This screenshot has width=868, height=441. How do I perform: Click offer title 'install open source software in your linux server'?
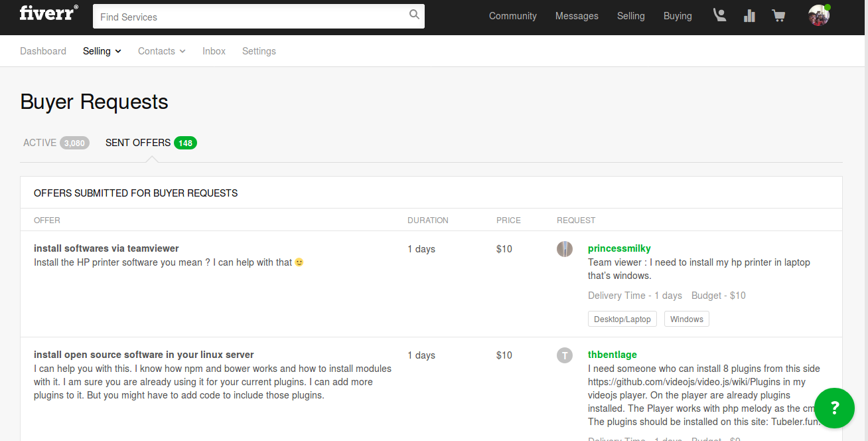(x=144, y=355)
